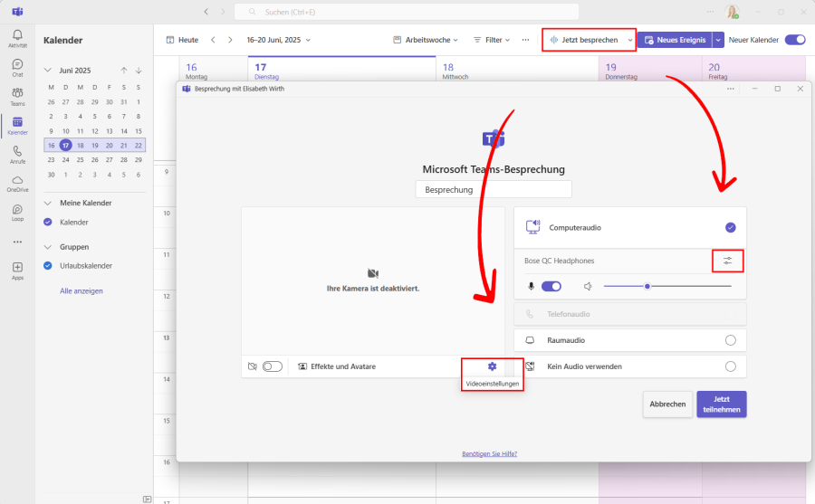The height and width of the screenshot is (504, 815).
Task: Collapse Meine Kalender section
Action: pyautogui.click(x=48, y=203)
